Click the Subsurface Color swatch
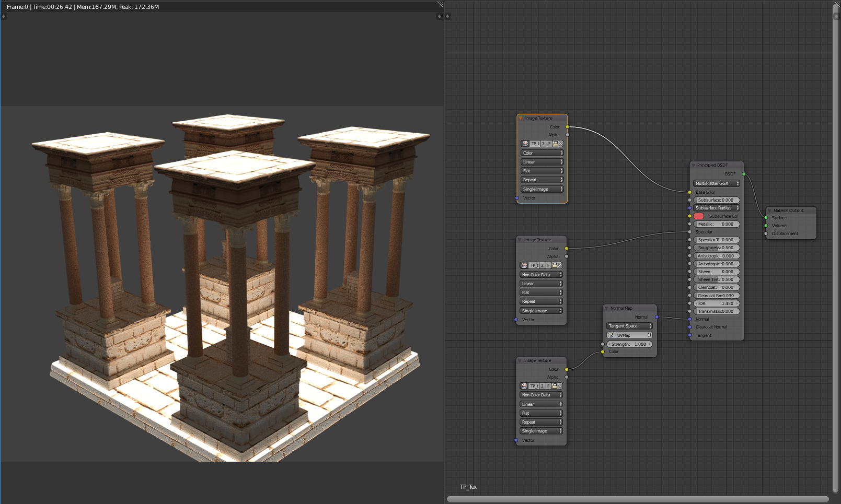The image size is (841, 504). (699, 216)
